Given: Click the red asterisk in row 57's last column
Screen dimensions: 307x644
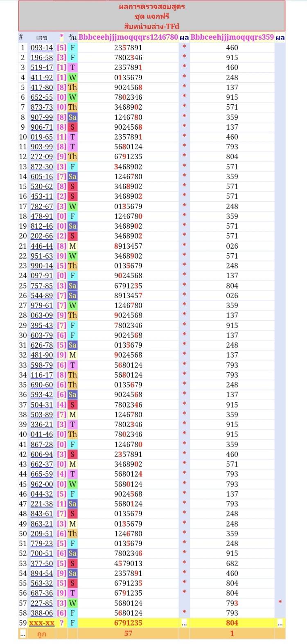Looking at the screenshot, I should pos(280,603).
